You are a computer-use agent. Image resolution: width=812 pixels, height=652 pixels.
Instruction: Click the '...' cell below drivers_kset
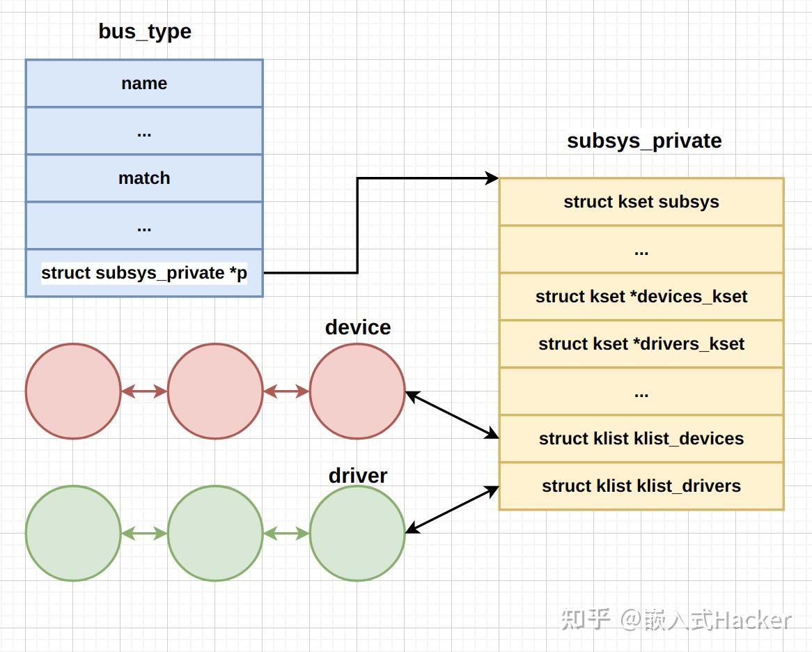pos(641,391)
